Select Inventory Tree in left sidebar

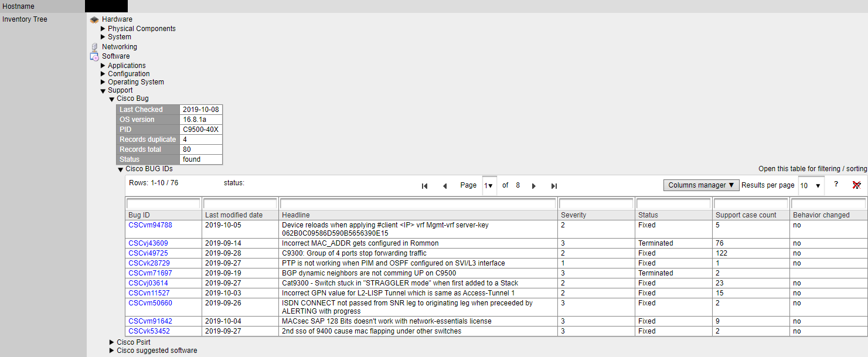[25, 19]
